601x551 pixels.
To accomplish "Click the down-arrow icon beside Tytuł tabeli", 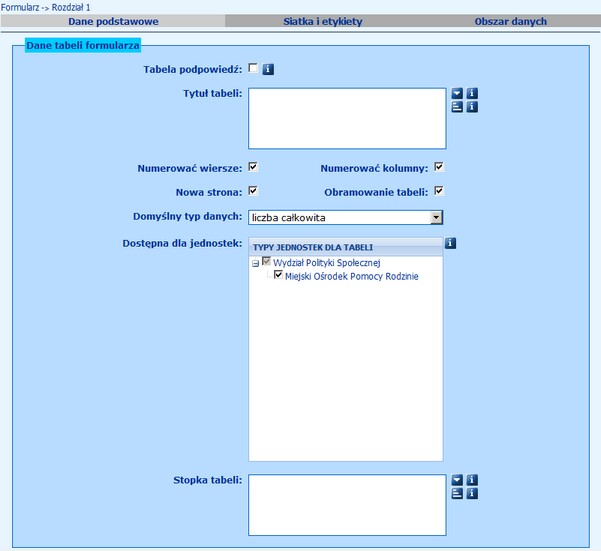I will tap(457, 94).
